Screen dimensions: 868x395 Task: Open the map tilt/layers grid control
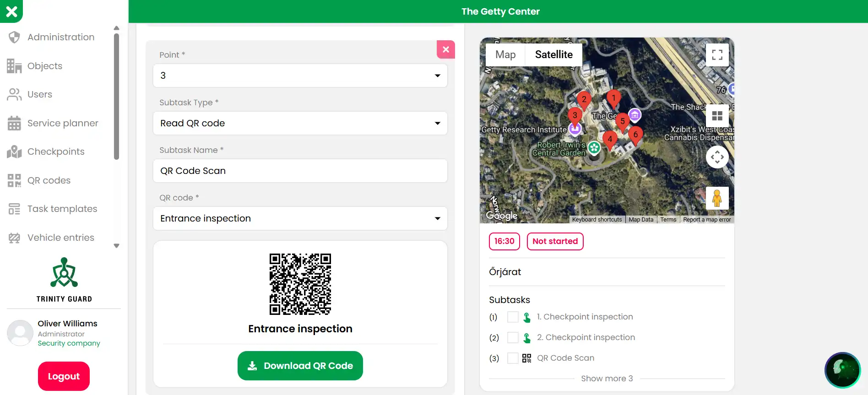pos(717,116)
